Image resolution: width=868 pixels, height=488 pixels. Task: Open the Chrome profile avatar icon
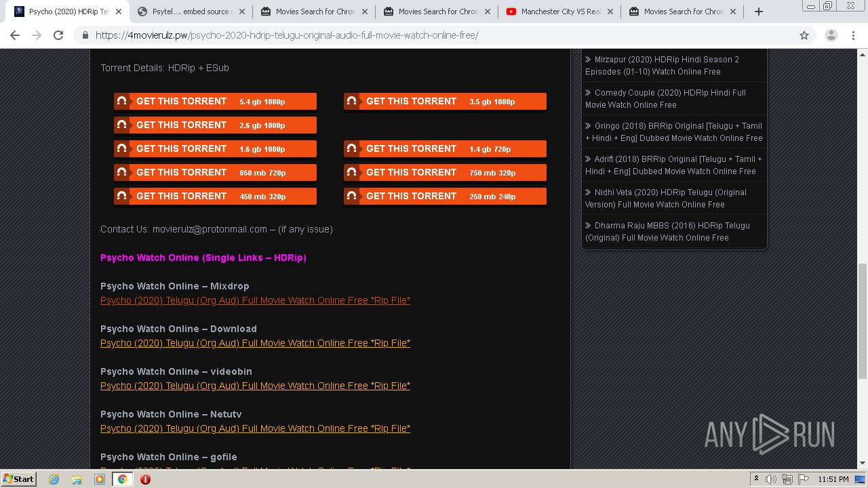pos(831,35)
